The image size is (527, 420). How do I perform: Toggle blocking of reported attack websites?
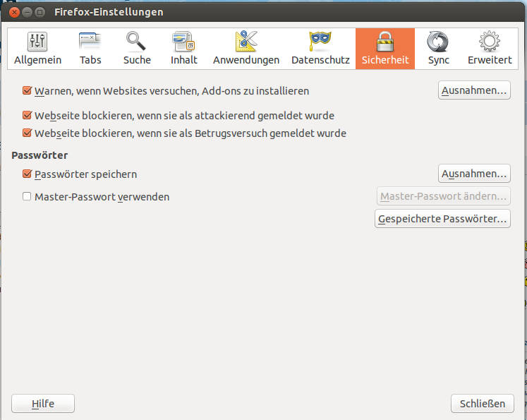pos(28,115)
